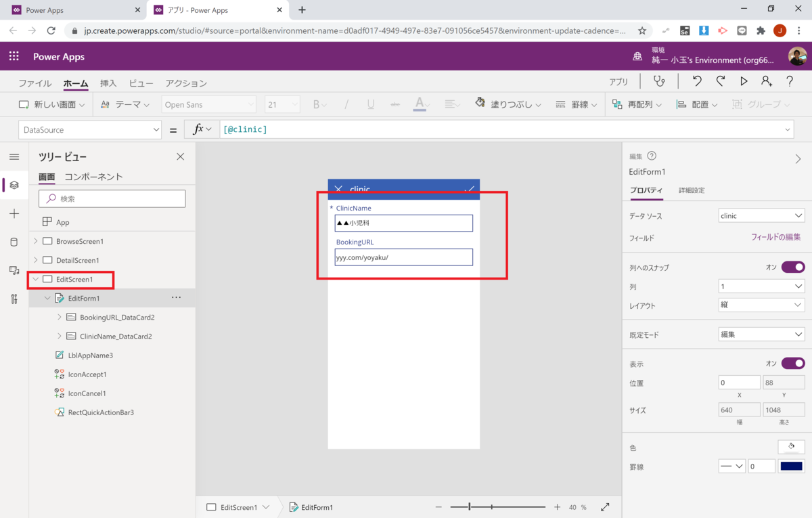The height and width of the screenshot is (518, 812).
Task: Open the データ ソース clinic dropdown
Action: click(x=761, y=216)
